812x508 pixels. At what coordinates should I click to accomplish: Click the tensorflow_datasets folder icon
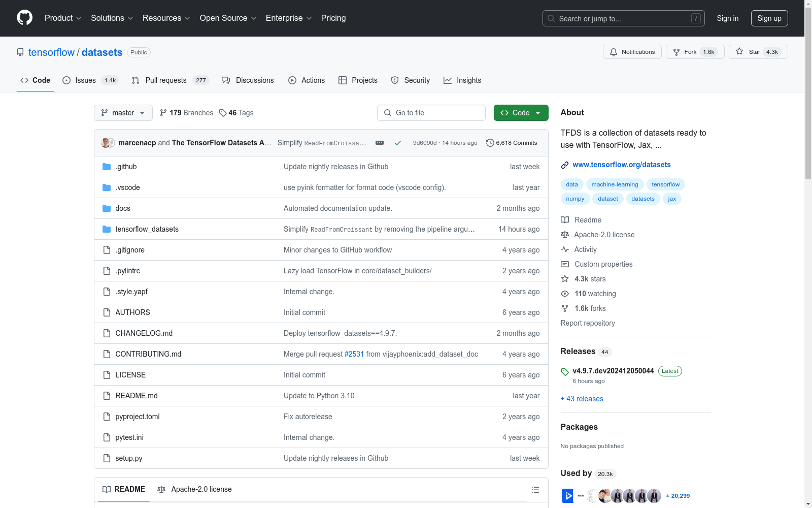pos(107,229)
